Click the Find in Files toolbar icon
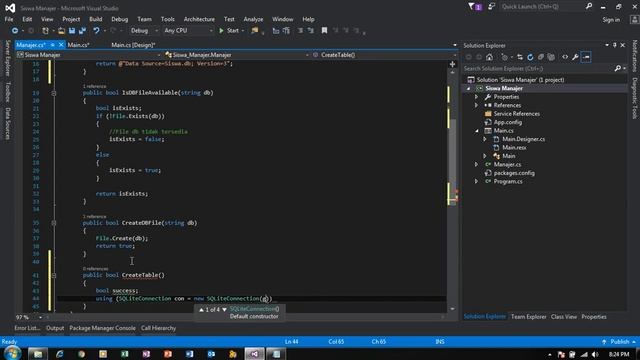The width and height of the screenshot is (640, 360). (255, 31)
